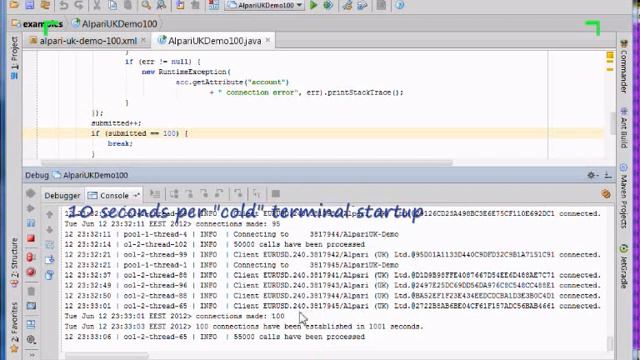Viewport: 640px width, 360px height.
Task: Open the 2: Structure tool window
Action: pyautogui.click(x=14, y=262)
